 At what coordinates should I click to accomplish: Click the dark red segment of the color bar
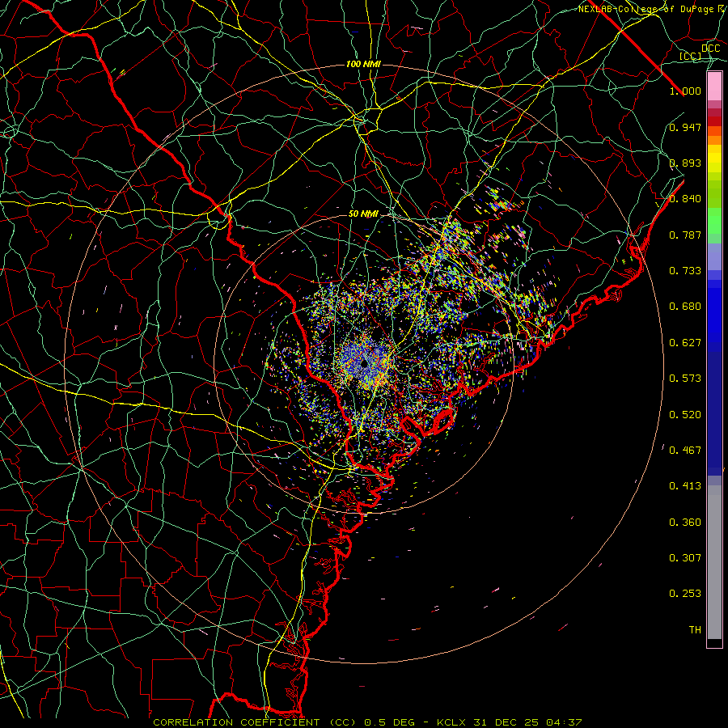click(714, 121)
